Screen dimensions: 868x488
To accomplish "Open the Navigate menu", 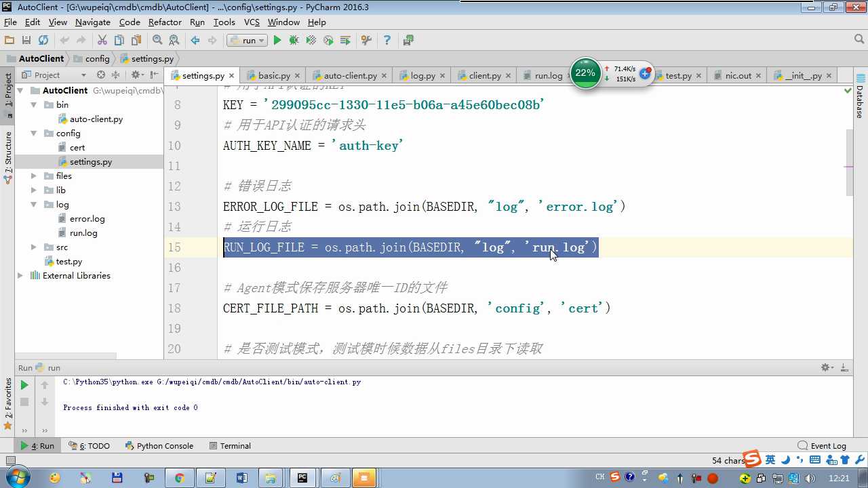I will [x=93, y=22].
